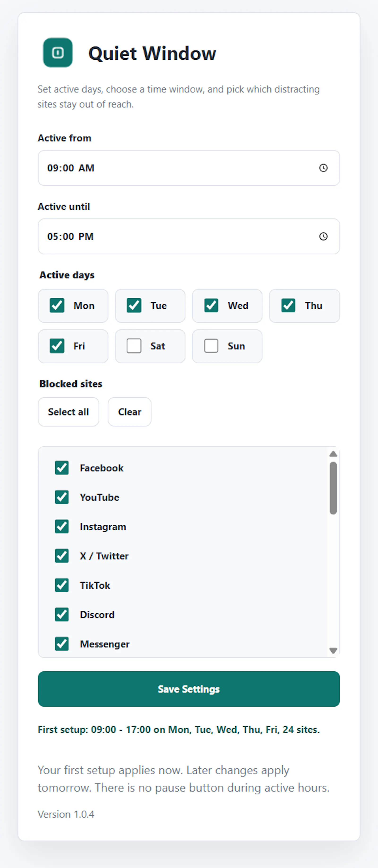Click the Select all button
The width and height of the screenshot is (378, 868).
pyautogui.click(x=69, y=412)
